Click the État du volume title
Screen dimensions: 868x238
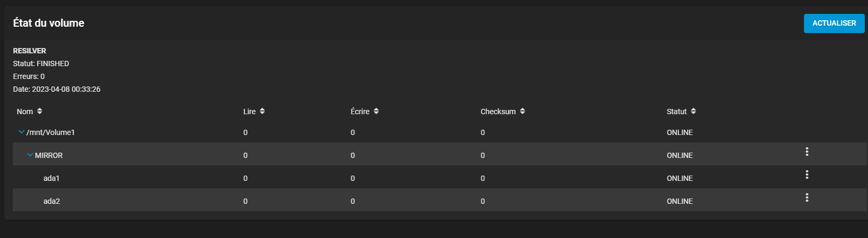49,23
